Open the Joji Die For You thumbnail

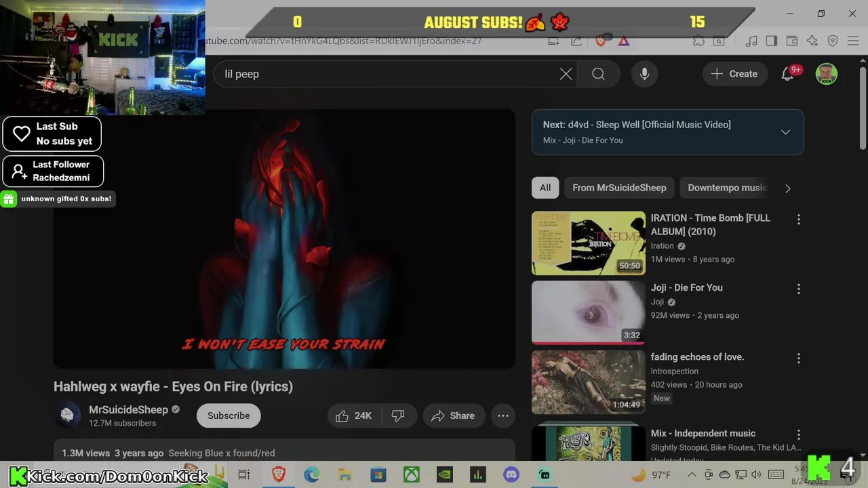[589, 312]
